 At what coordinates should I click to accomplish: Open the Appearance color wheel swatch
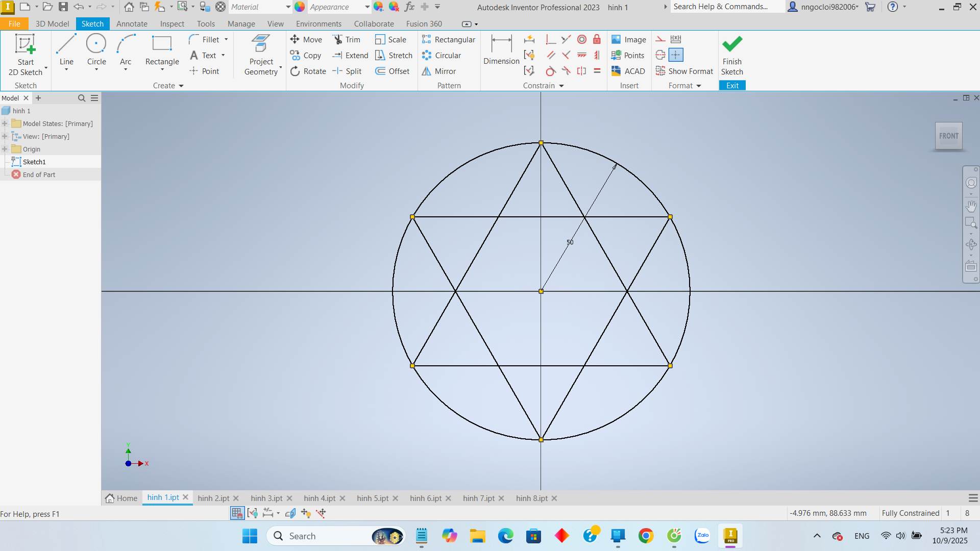[x=300, y=7]
